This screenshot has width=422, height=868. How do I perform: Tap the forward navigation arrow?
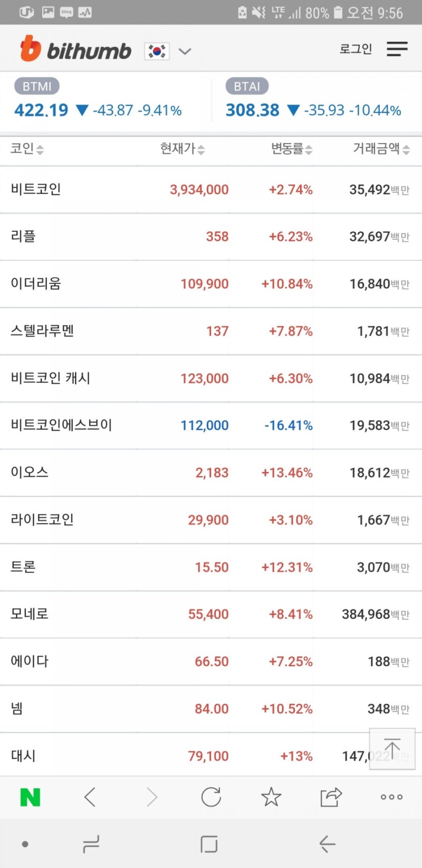point(150,797)
